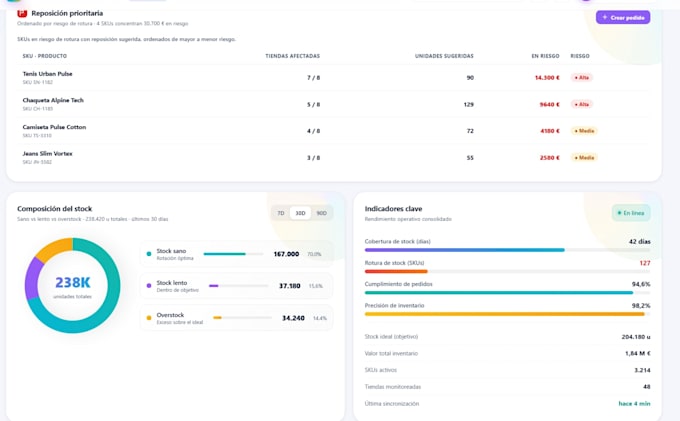Click the Alta risk badge for Tenis Urban Pulse
Screen dimensions: 680x421
[582, 78]
